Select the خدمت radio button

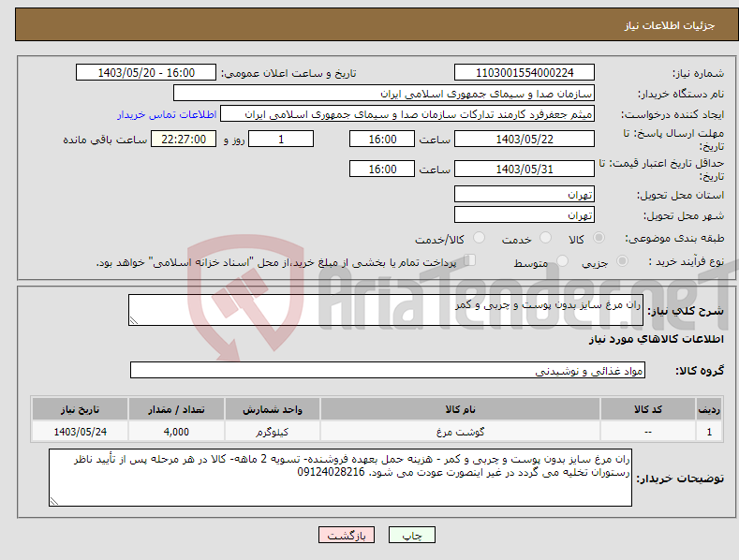[545, 238]
